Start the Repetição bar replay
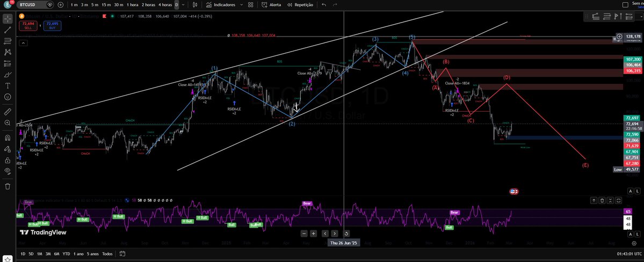The width and height of the screenshot is (644, 262). click(300, 4)
